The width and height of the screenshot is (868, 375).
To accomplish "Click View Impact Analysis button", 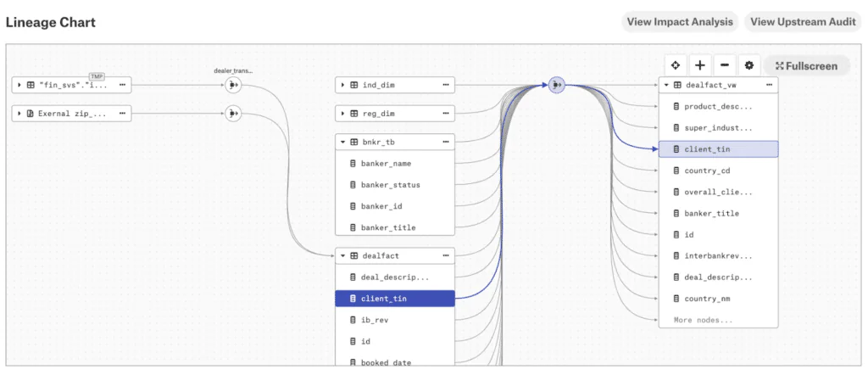I will [x=680, y=22].
